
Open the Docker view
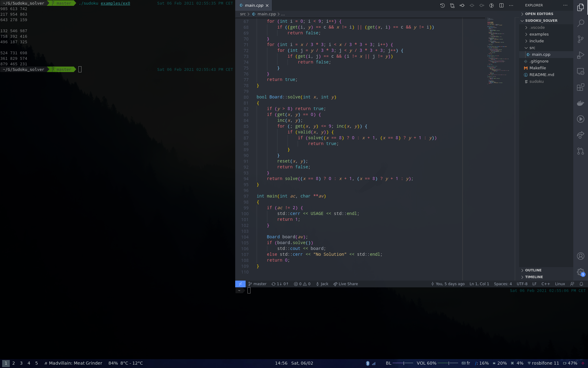pyautogui.click(x=580, y=103)
